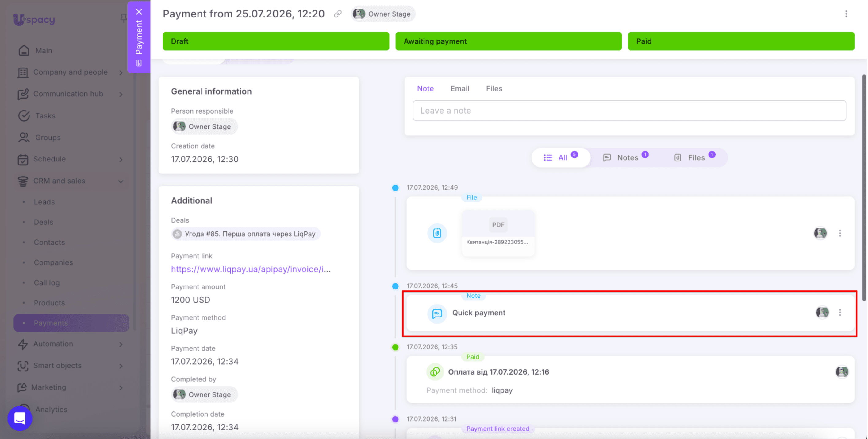This screenshot has height=439, width=868.
Task: Expand Marketing submenu
Action: click(121, 387)
